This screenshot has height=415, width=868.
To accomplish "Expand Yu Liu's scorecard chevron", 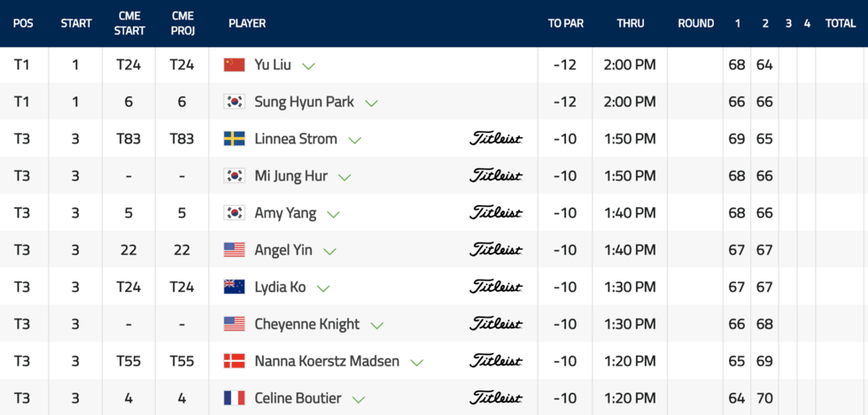I will tap(309, 65).
